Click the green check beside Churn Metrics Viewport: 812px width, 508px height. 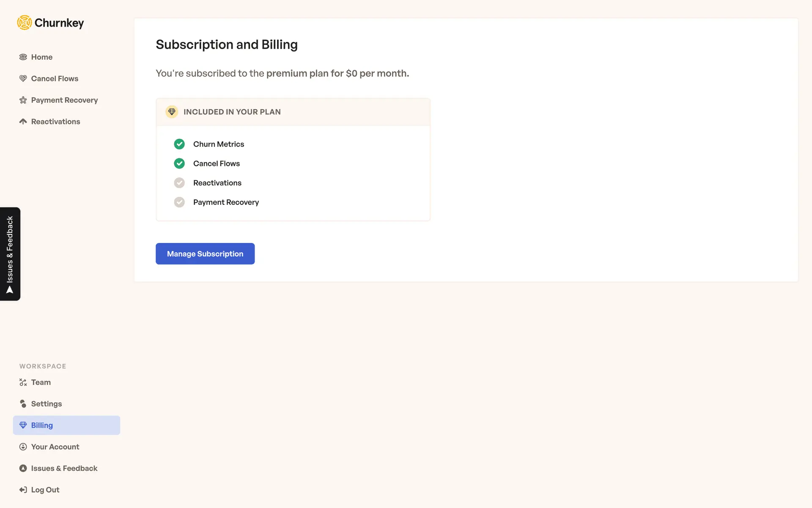(x=179, y=144)
